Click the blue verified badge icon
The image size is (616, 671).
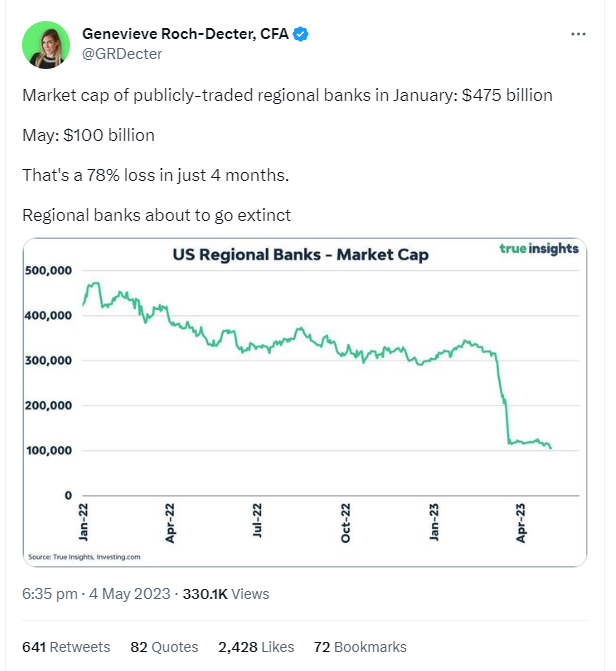click(301, 34)
